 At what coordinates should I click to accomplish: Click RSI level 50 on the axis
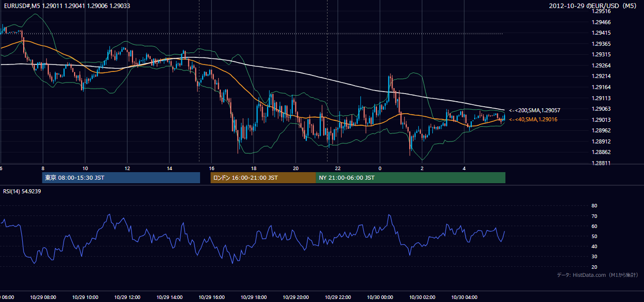[x=594, y=236]
